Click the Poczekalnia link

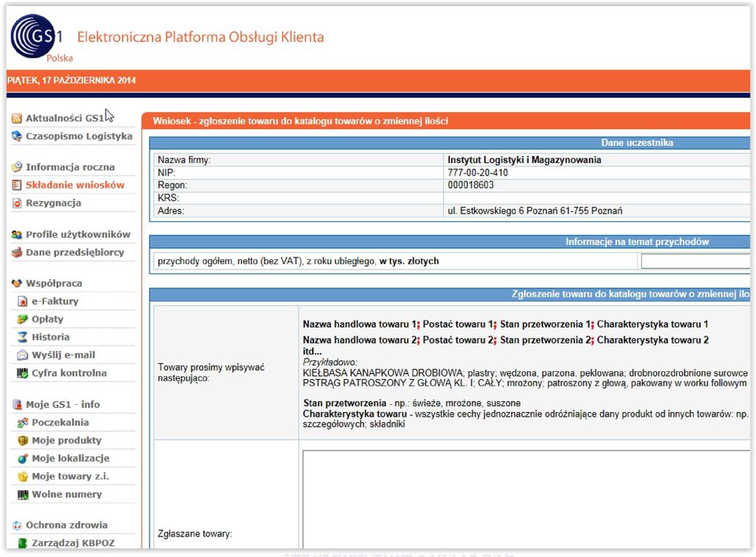tap(61, 422)
